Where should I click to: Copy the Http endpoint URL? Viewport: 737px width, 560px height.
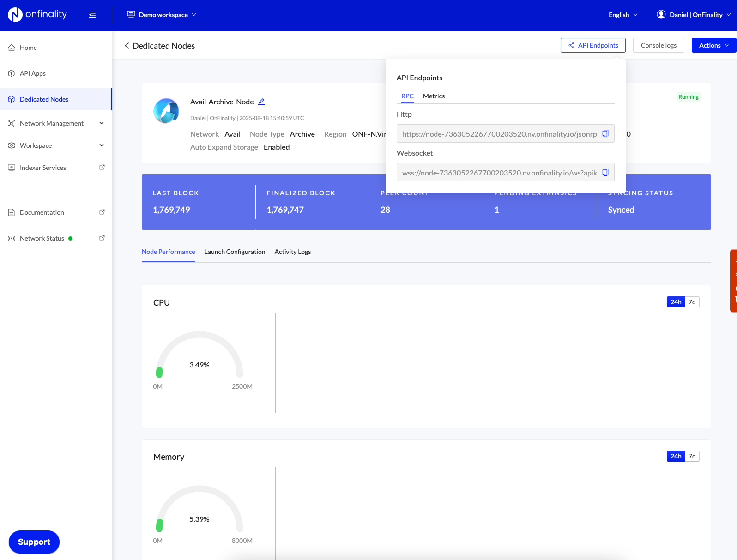point(605,133)
